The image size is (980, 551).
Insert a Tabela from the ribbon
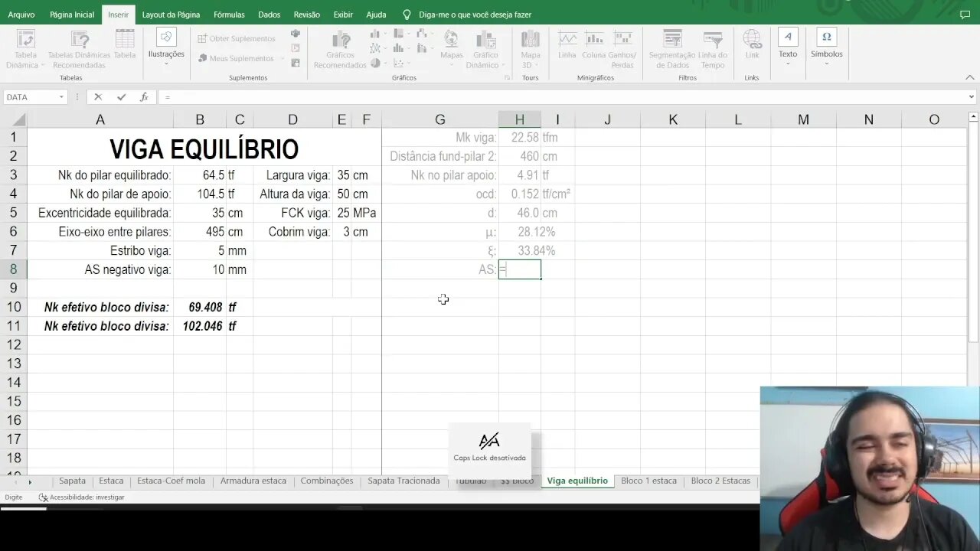point(125,44)
